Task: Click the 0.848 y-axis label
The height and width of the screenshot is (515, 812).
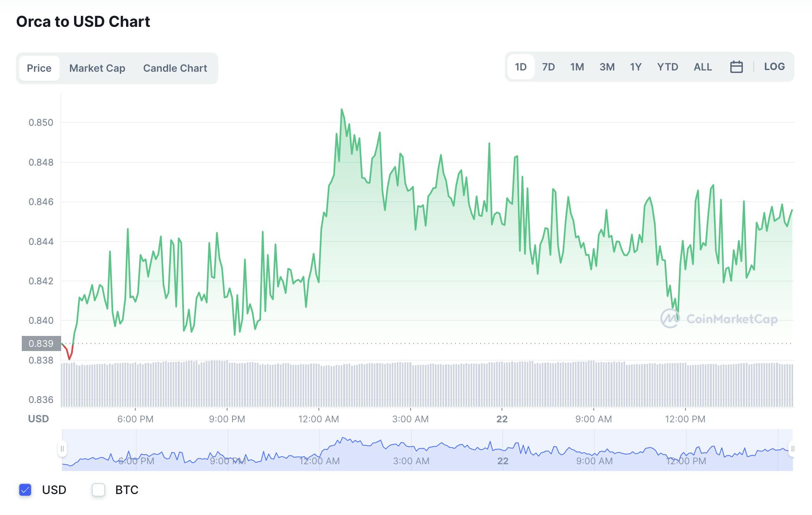Action: pyautogui.click(x=41, y=162)
